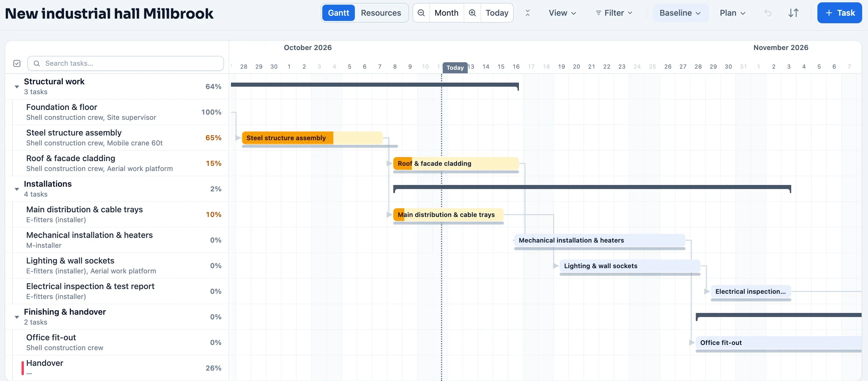Click the Search tasks input field
This screenshot has height=381, width=868.
tap(126, 63)
